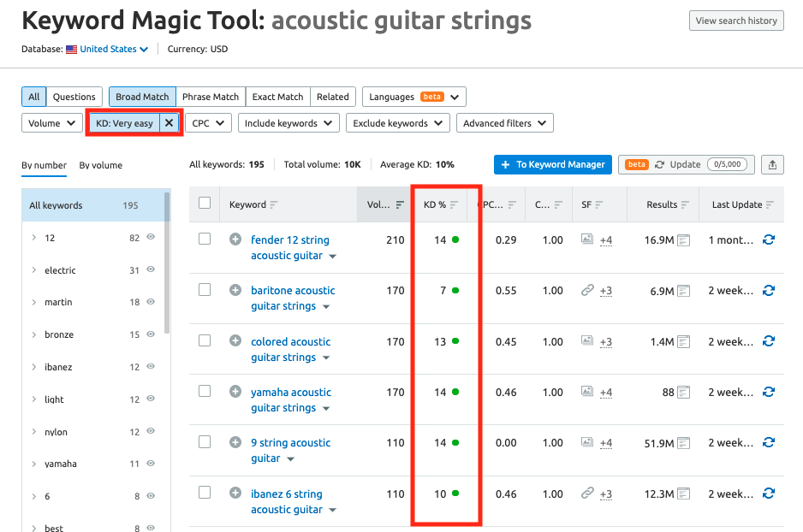The width and height of the screenshot is (803, 532).
Task: Toggle eye icon for the martin group
Action: [x=151, y=302]
